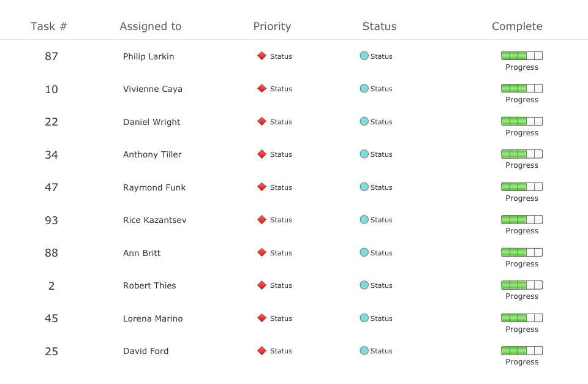588x384 pixels.
Task: Click the red priority diamond for Robert Thies
Action: 262,285
